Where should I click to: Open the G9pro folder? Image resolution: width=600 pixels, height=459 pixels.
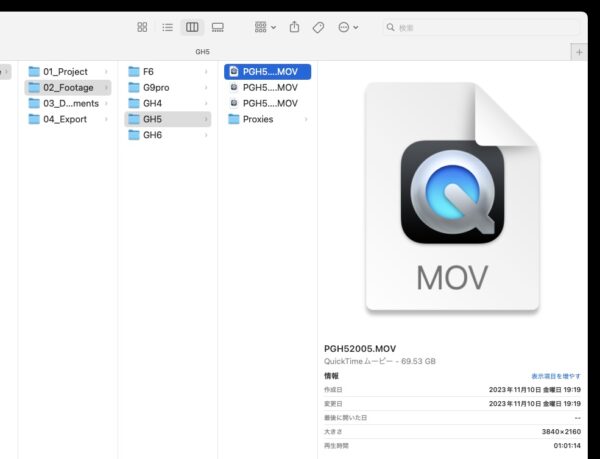tap(168, 88)
